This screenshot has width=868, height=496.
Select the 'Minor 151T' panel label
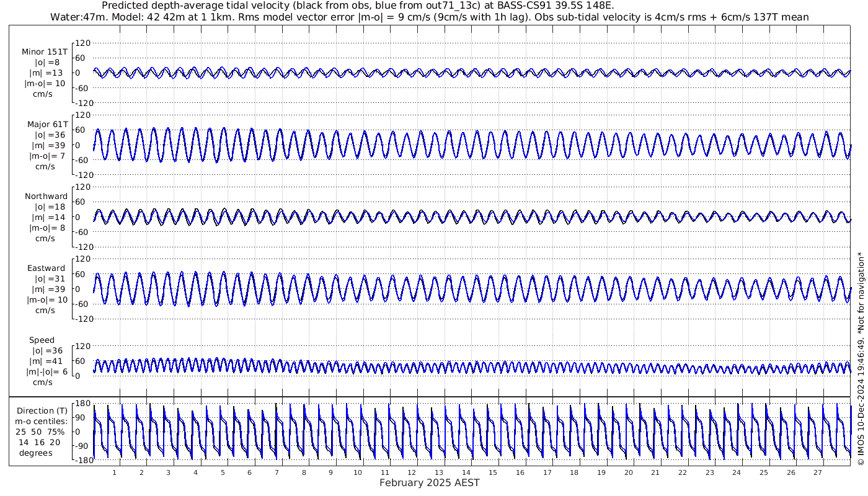[x=45, y=52]
